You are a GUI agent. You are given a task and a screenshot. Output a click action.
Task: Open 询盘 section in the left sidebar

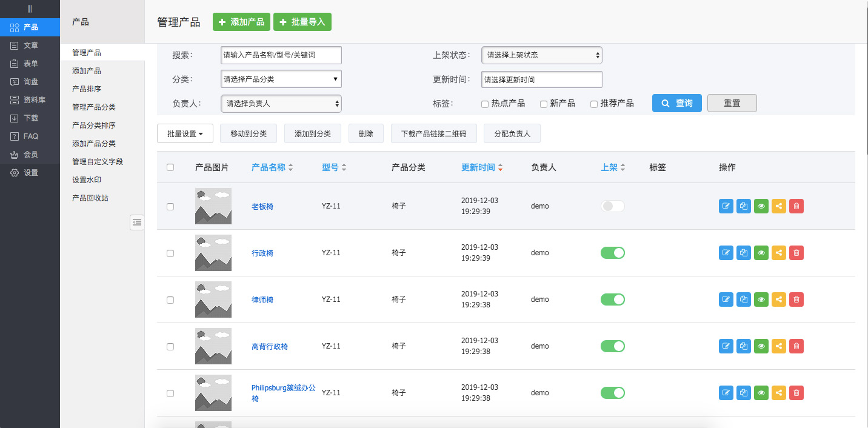[30, 82]
